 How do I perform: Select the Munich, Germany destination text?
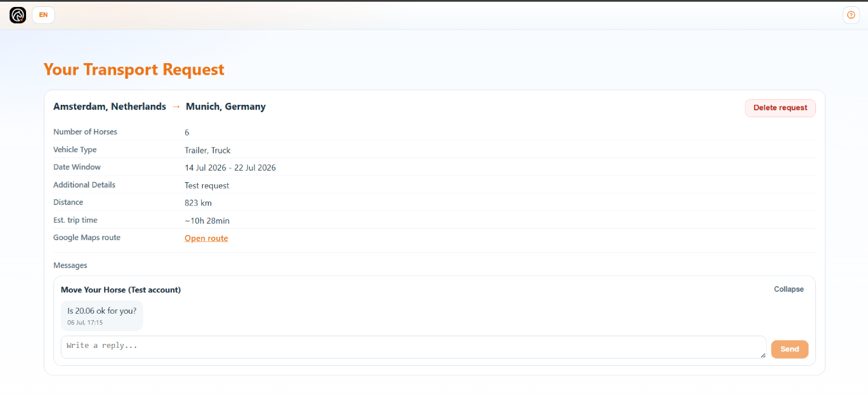[x=226, y=107]
